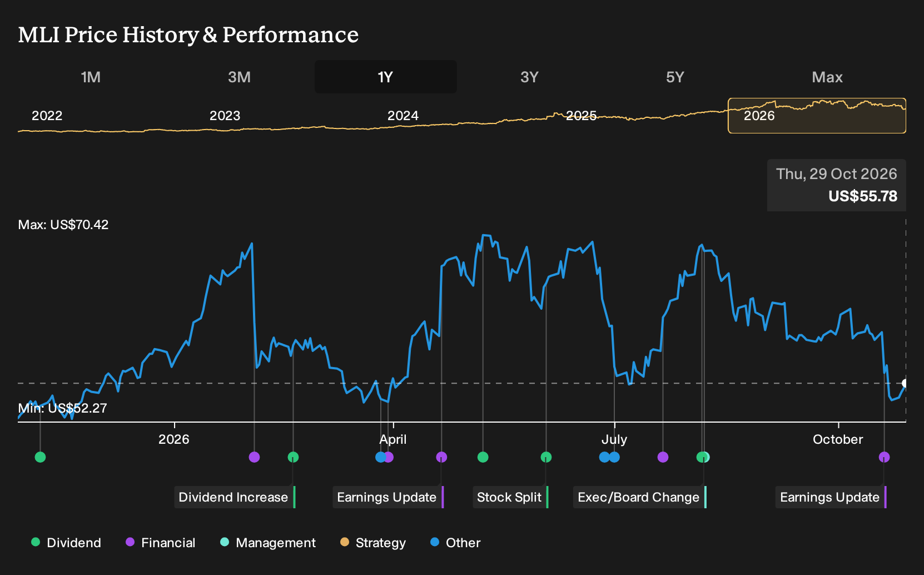Switch to the 3Y time range
This screenshot has height=575, width=924.
[529, 77]
